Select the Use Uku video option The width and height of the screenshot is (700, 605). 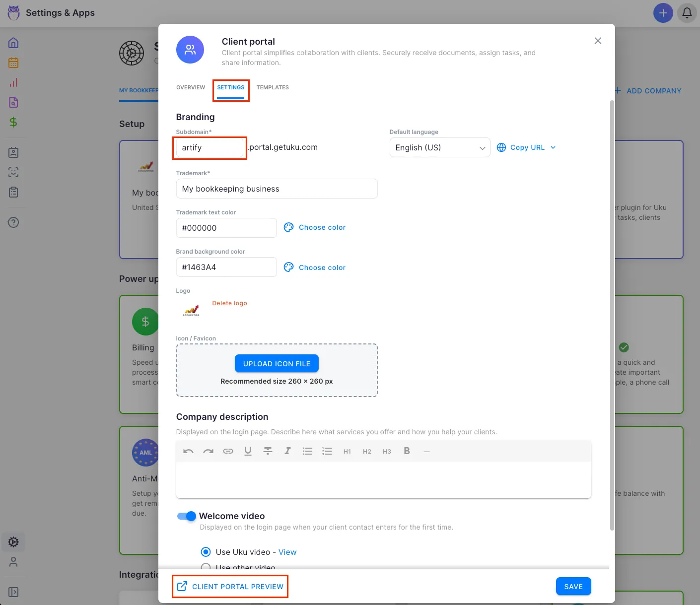(206, 552)
